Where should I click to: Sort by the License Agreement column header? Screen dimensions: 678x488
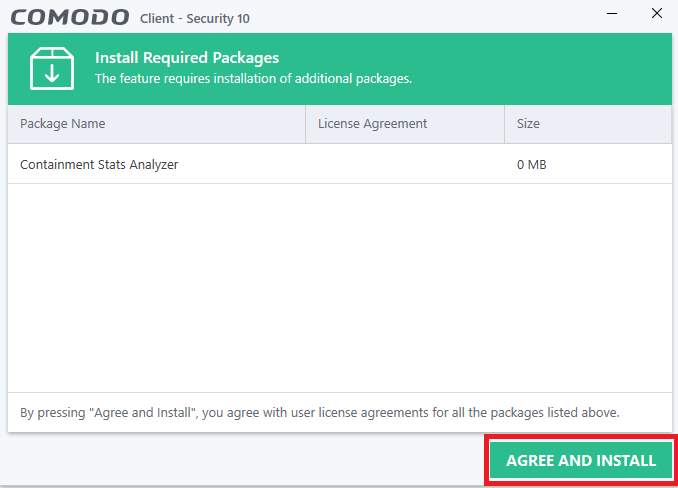click(x=405, y=124)
